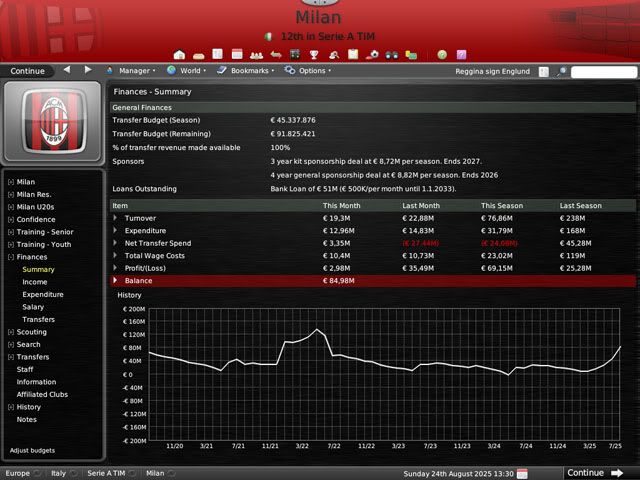Image resolution: width=640 pixels, height=480 pixels.
Task: Select Salary under Finances
Action: [33, 307]
